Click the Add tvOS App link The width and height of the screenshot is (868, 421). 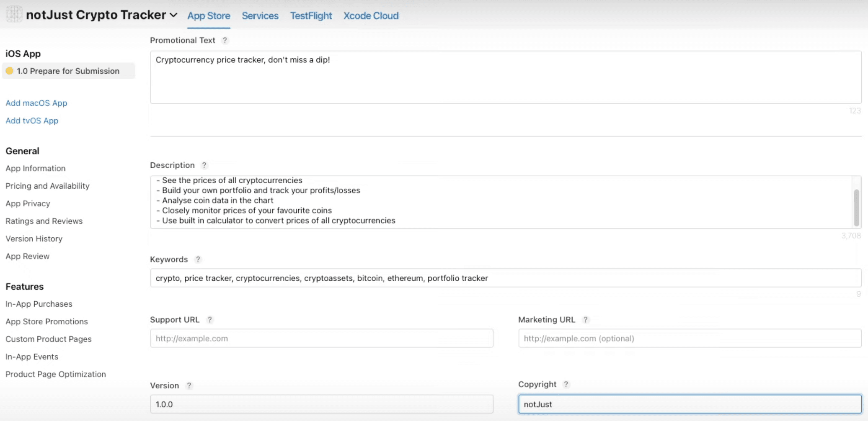click(x=32, y=121)
